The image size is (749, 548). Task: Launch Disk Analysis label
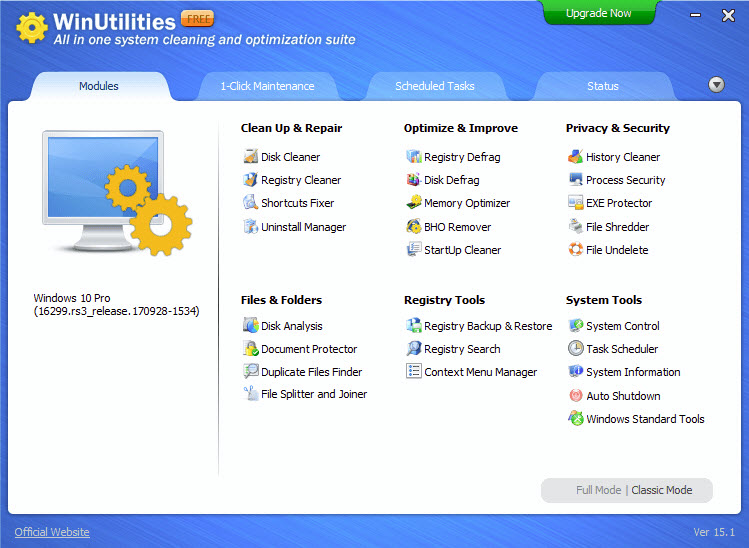pyautogui.click(x=291, y=326)
